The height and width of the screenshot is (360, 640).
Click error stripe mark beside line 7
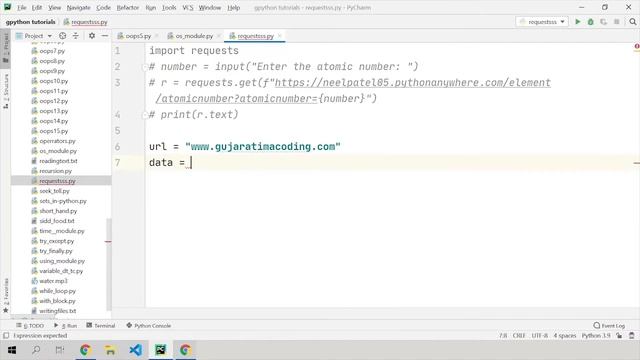637,163
